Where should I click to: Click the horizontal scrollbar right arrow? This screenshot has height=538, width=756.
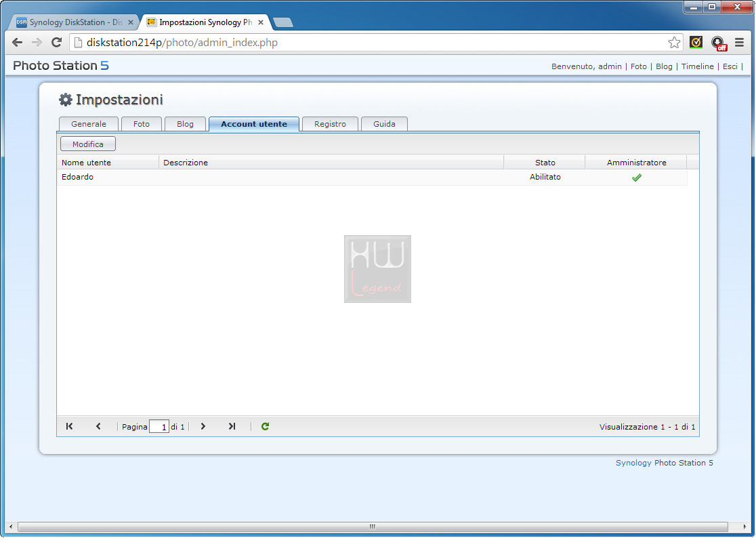point(745,527)
